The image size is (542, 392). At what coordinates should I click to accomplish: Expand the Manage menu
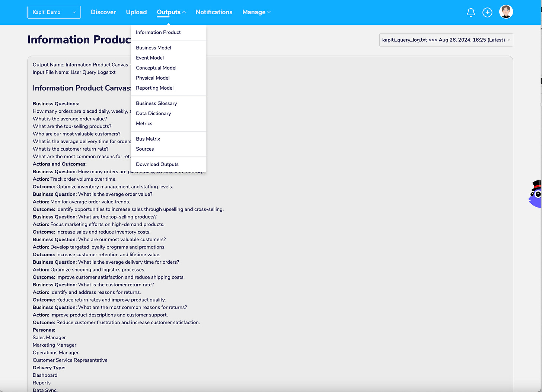point(256,12)
